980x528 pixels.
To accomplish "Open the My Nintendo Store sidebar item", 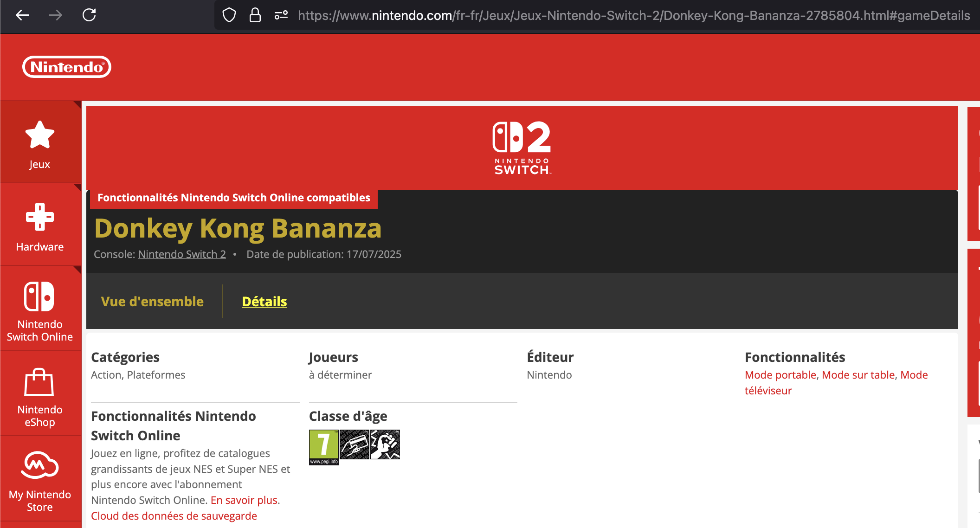I will [x=40, y=479].
